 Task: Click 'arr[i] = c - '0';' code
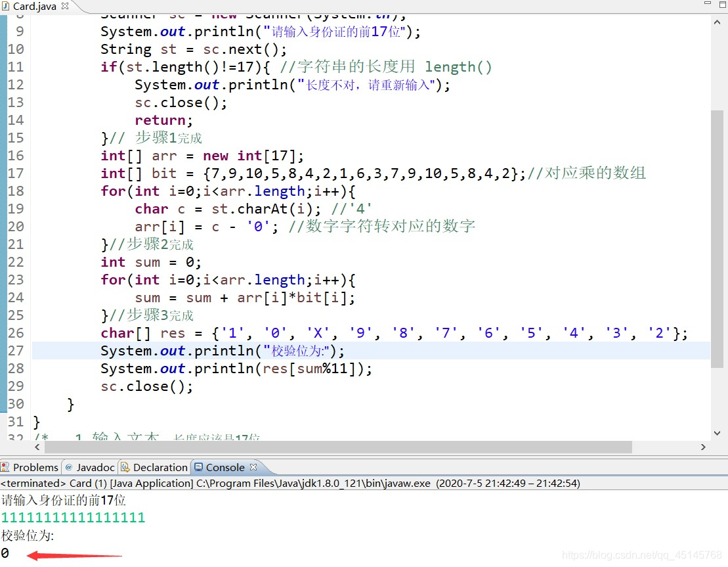pos(207,227)
